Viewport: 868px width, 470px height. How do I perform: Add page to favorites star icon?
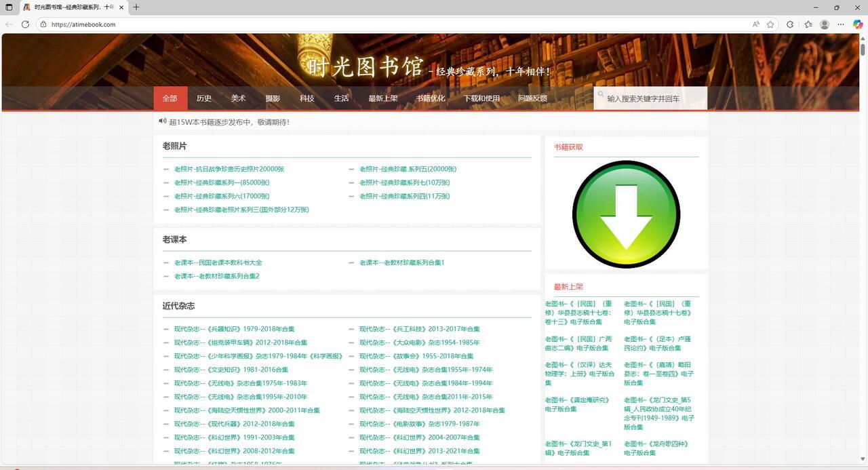(770, 24)
